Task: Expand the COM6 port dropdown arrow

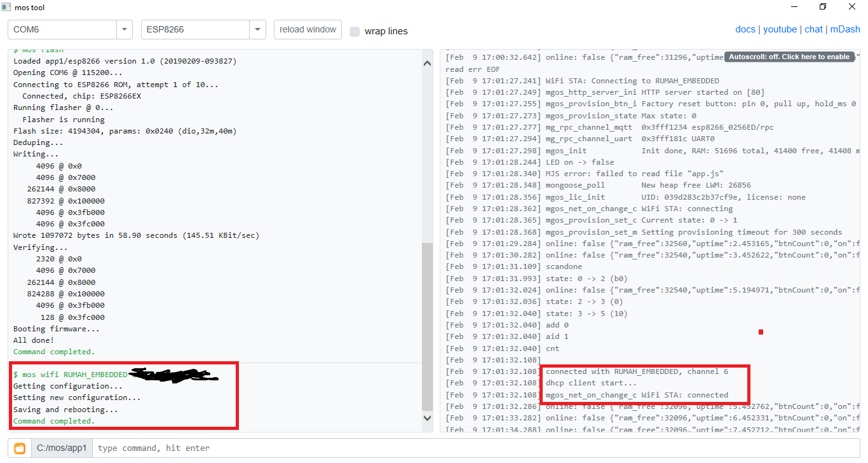Action: [125, 30]
